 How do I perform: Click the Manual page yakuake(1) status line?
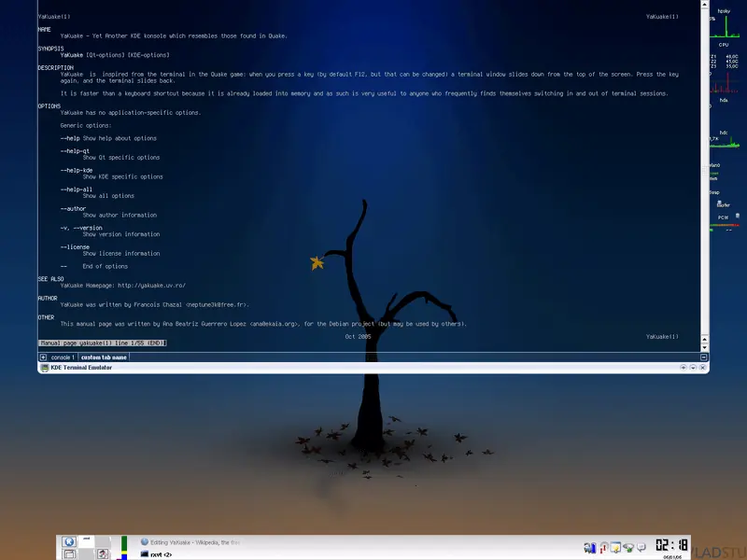(103, 343)
